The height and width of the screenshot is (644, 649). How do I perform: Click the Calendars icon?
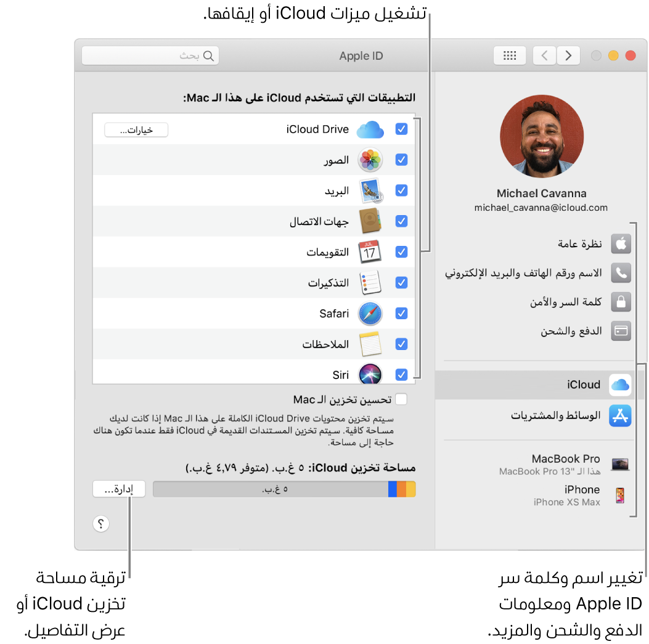pos(370,251)
